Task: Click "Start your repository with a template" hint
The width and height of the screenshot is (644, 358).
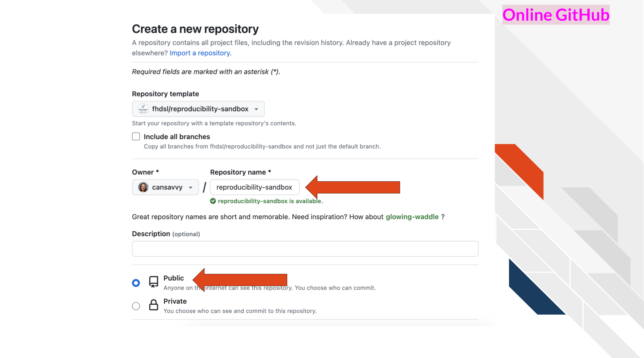Action: click(x=214, y=123)
